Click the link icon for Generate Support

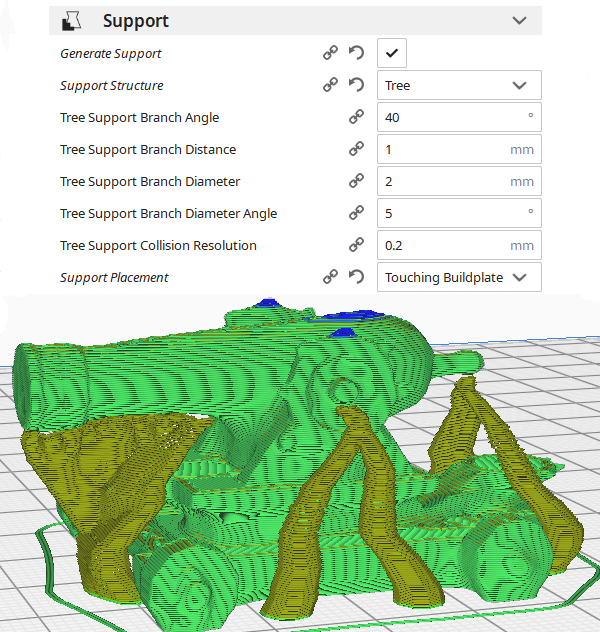(x=330, y=53)
